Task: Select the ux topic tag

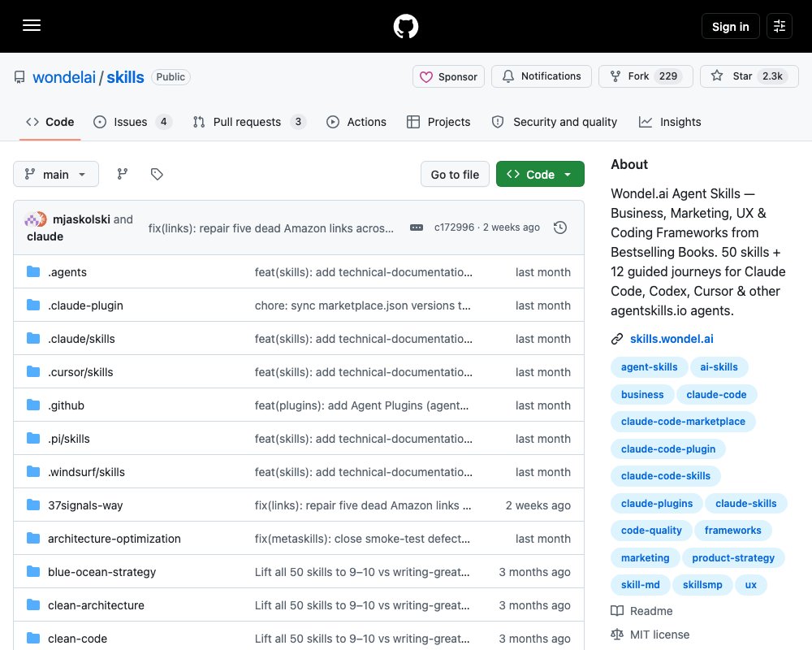Action: point(751,585)
